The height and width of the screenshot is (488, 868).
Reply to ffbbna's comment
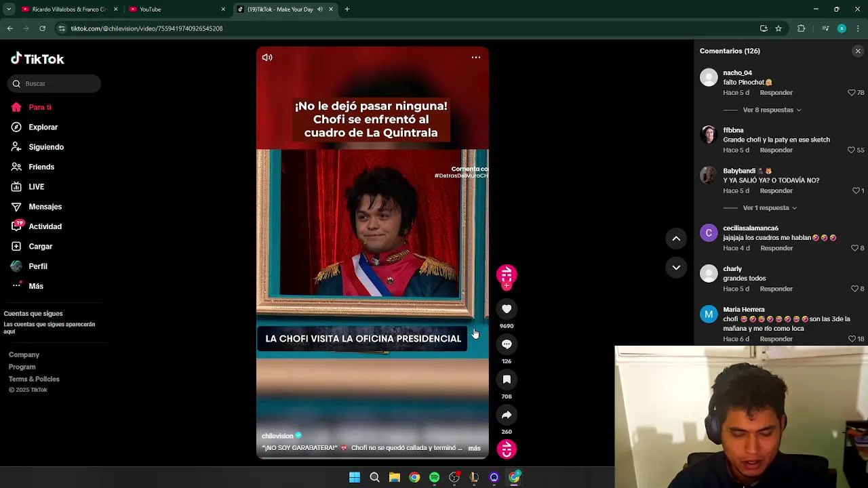(x=776, y=150)
